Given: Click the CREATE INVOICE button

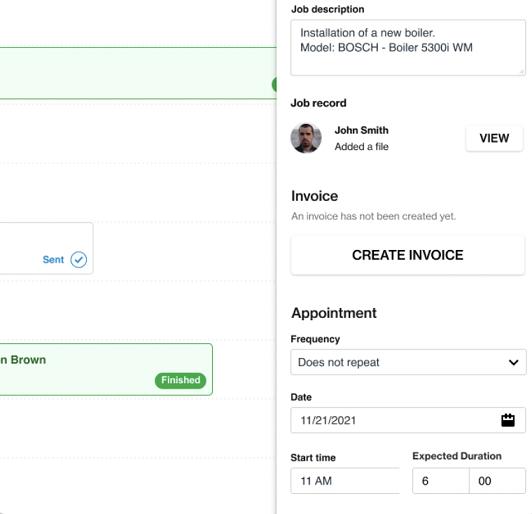Looking at the screenshot, I should 407,255.
